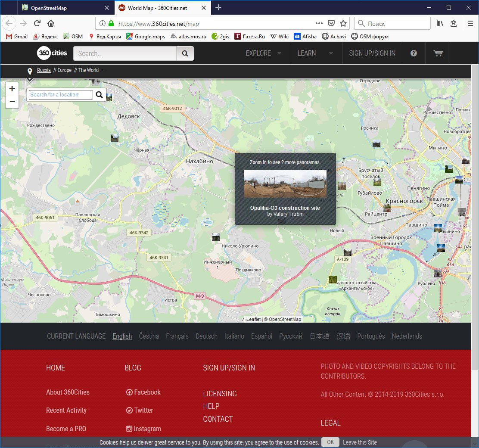The image size is (479, 448).
Task: Open Opaliha-O3 construction site panorama thumbnail
Action: [x=285, y=184]
